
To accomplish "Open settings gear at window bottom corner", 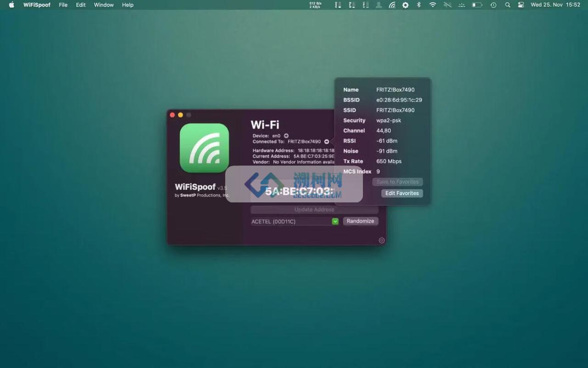I will (x=381, y=241).
